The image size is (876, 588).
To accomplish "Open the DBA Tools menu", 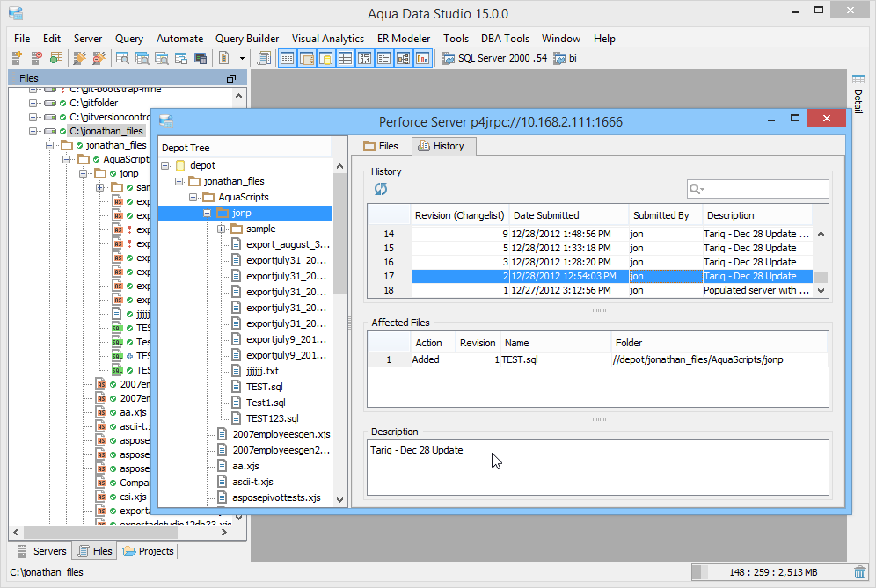I will coord(505,39).
